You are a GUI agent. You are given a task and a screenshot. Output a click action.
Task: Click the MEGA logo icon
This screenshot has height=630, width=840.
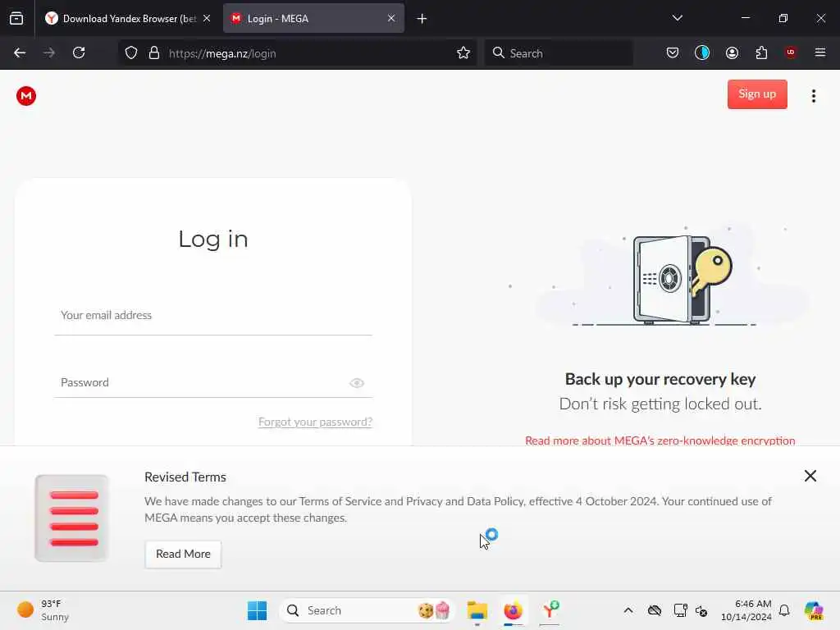coord(25,96)
